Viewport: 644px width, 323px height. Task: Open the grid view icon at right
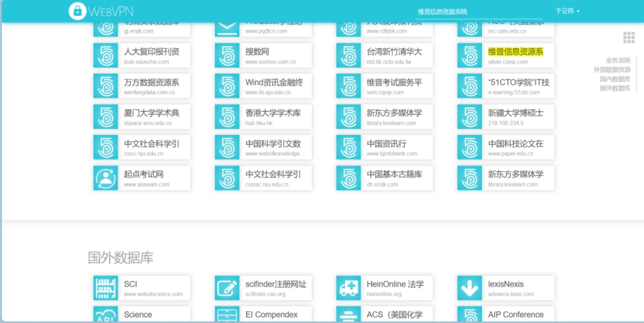pyautogui.click(x=629, y=37)
